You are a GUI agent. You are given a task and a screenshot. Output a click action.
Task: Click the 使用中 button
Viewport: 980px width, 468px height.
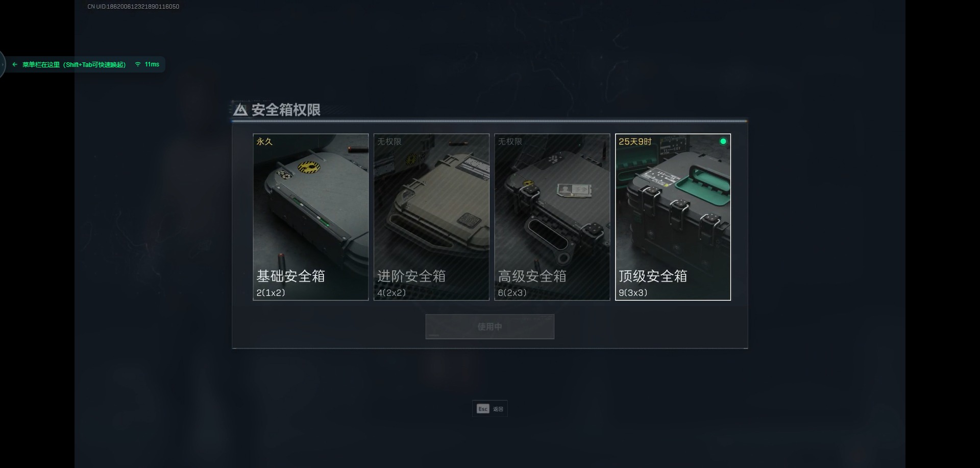pyautogui.click(x=490, y=326)
